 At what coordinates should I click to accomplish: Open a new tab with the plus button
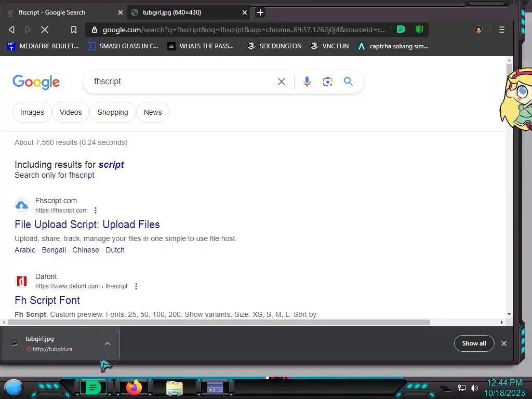pyautogui.click(x=260, y=12)
